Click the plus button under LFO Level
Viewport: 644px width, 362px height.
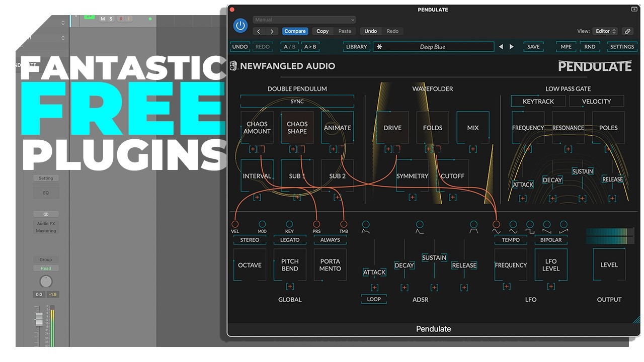click(x=551, y=287)
